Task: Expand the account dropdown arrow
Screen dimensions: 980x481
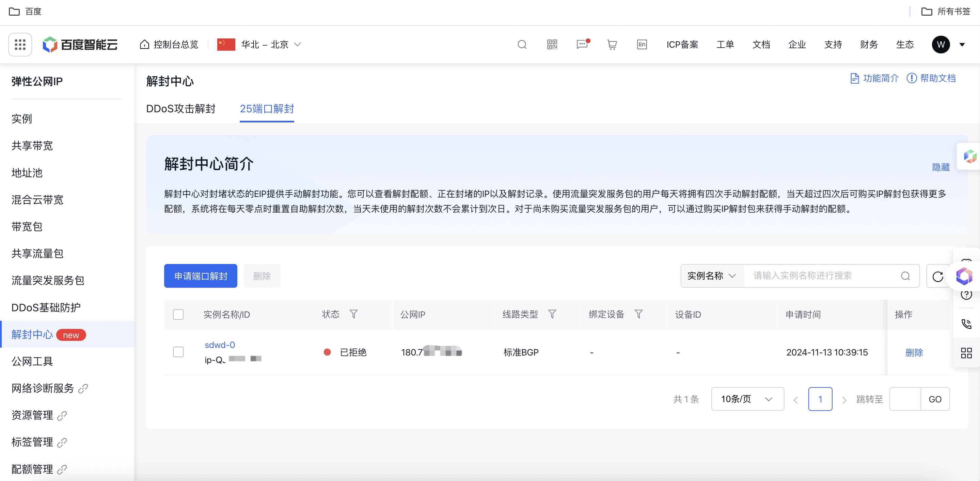Action: (962, 45)
